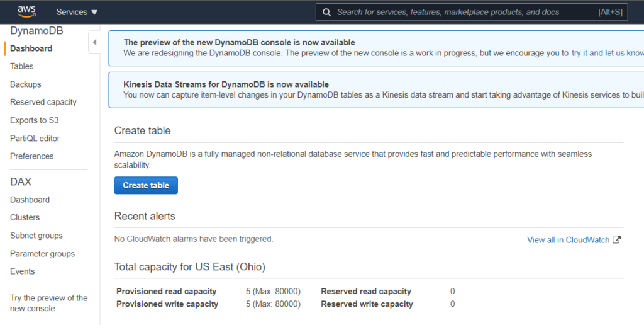This screenshot has height=325, width=644.
Task: Click the Reserved read capacity value 0
Action: click(x=453, y=291)
